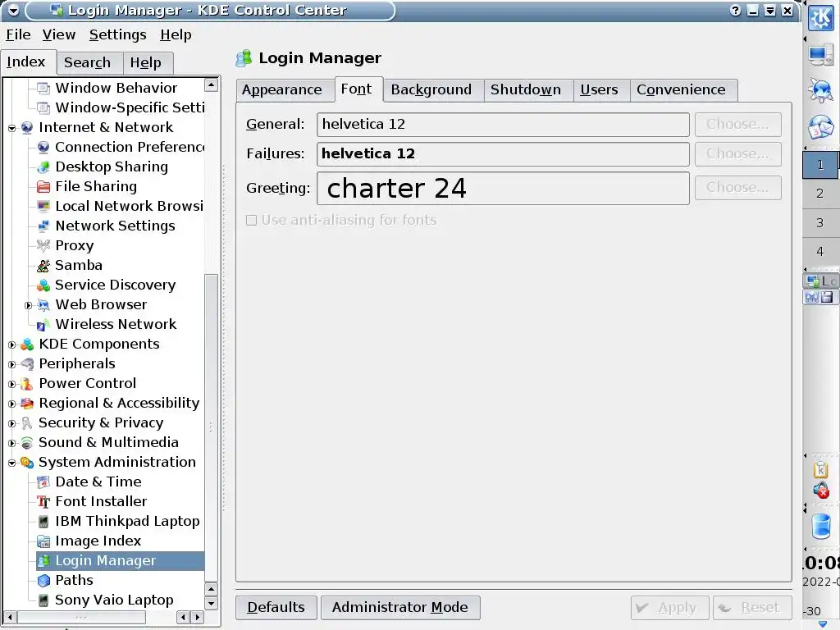
Task: Expand the Peripherals category
Action: coord(11,364)
